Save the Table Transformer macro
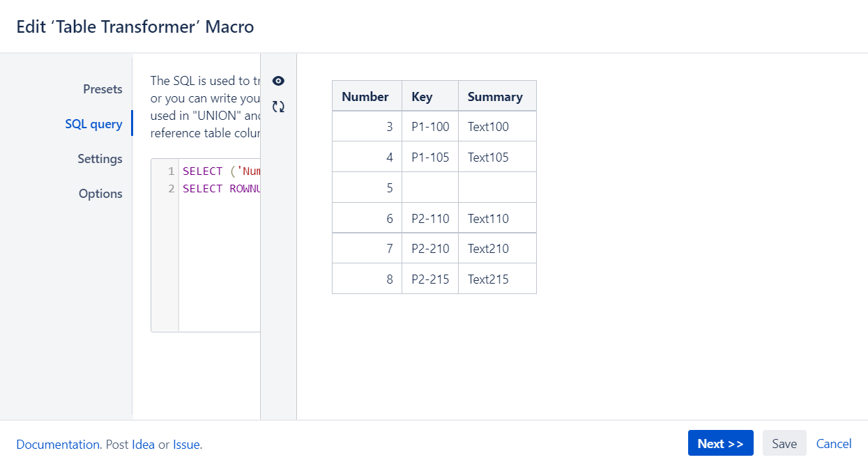This screenshot has height=462, width=868. [x=784, y=442]
